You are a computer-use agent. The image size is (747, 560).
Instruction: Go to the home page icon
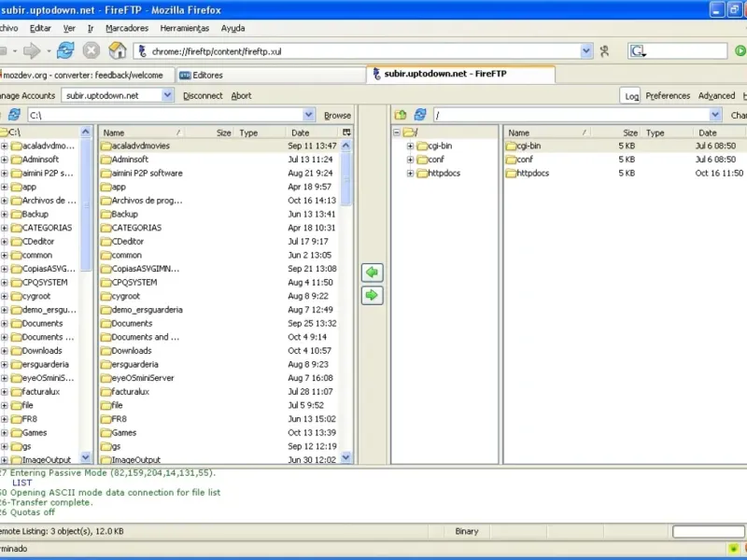(118, 50)
